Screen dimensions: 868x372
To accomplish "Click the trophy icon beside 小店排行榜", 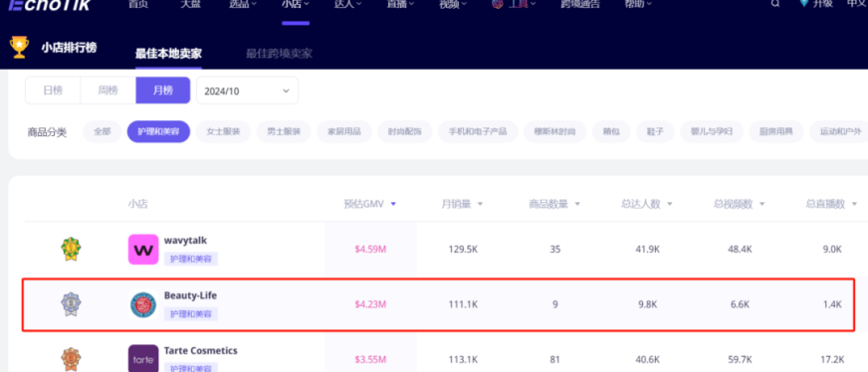I will (x=19, y=48).
